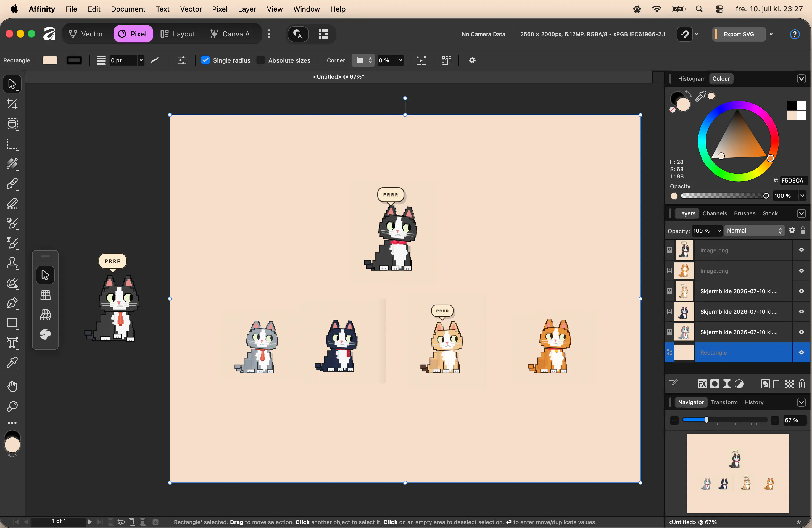Viewport: 812px width, 528px height.
Task: Switch to the History tab
Action: tap(754, 402)
